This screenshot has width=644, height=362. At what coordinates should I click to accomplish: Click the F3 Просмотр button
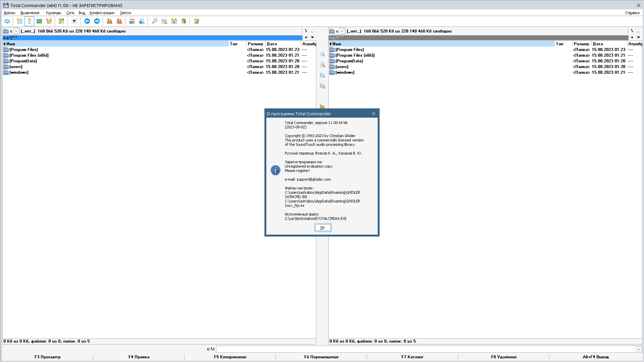click(48, 357)
